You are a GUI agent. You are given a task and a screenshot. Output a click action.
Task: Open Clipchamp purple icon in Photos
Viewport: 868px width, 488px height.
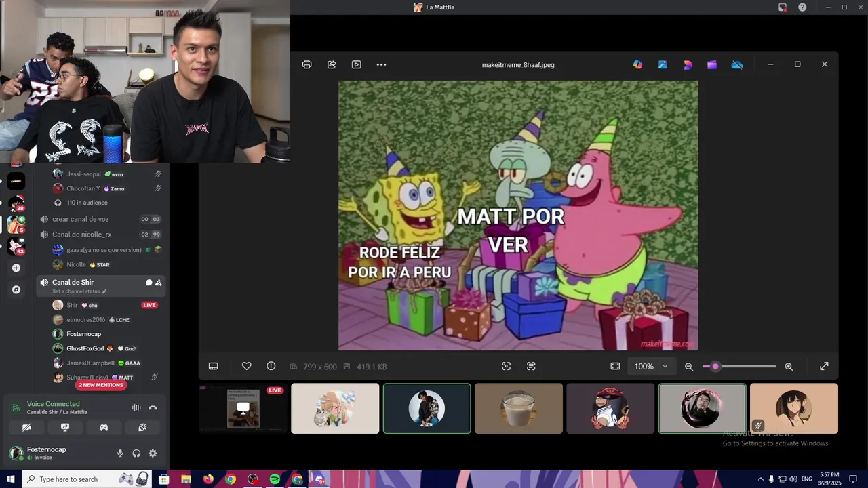click(712, 64)
